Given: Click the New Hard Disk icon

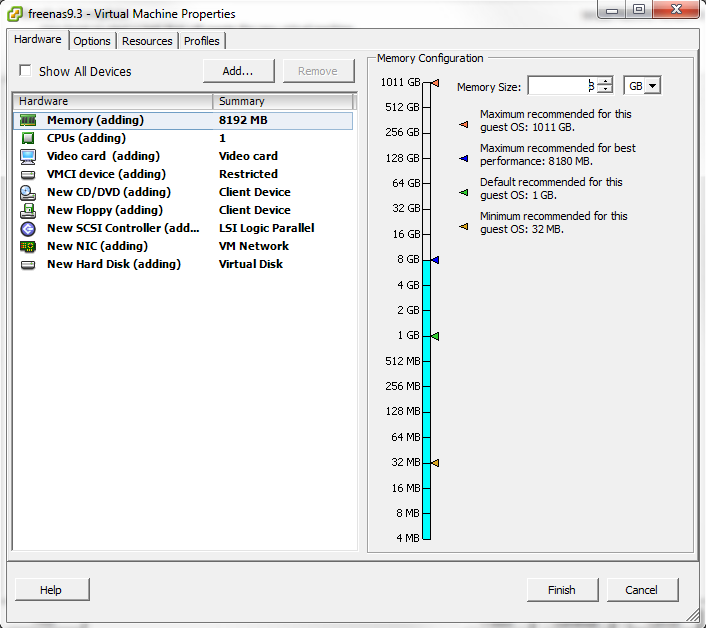Looking at the screenshot, I should [28, 265].
